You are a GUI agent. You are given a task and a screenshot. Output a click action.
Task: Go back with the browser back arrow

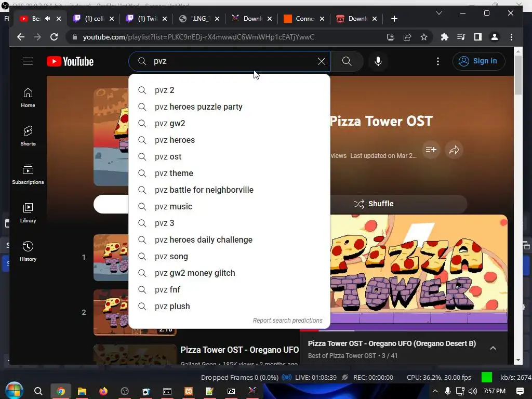[21, 37]
